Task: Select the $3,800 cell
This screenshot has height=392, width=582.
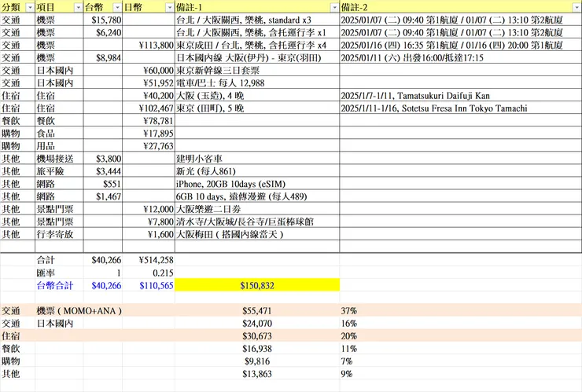Action: (x=103, y=159)
